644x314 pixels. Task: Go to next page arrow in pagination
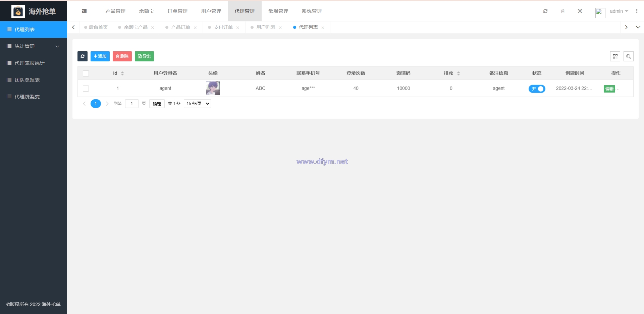pyautogui.click(x=107, y=104)
